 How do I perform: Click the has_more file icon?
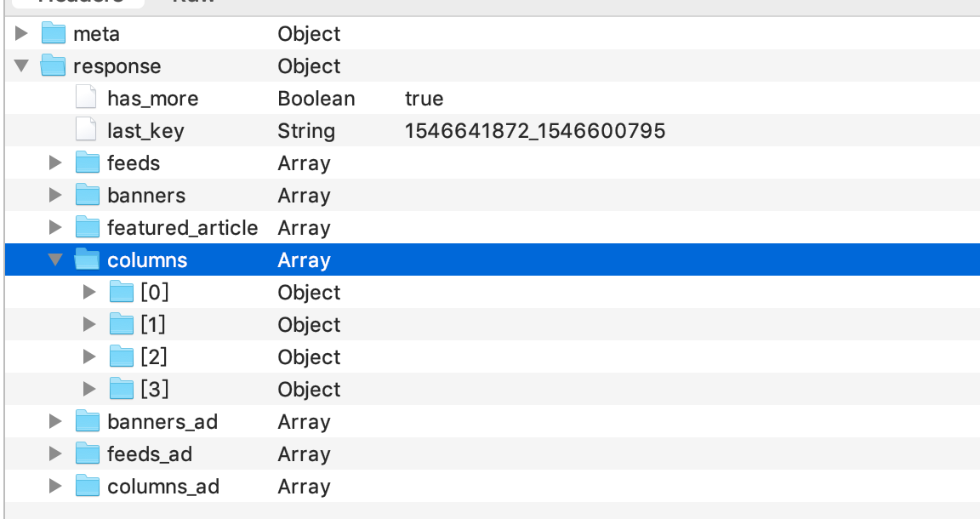click(x=87, y=99)
